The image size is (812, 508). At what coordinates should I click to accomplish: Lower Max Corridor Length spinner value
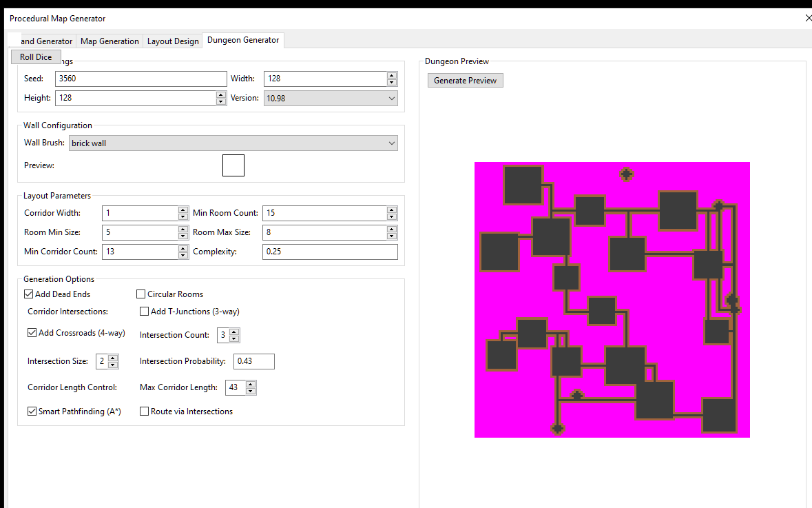251,392
